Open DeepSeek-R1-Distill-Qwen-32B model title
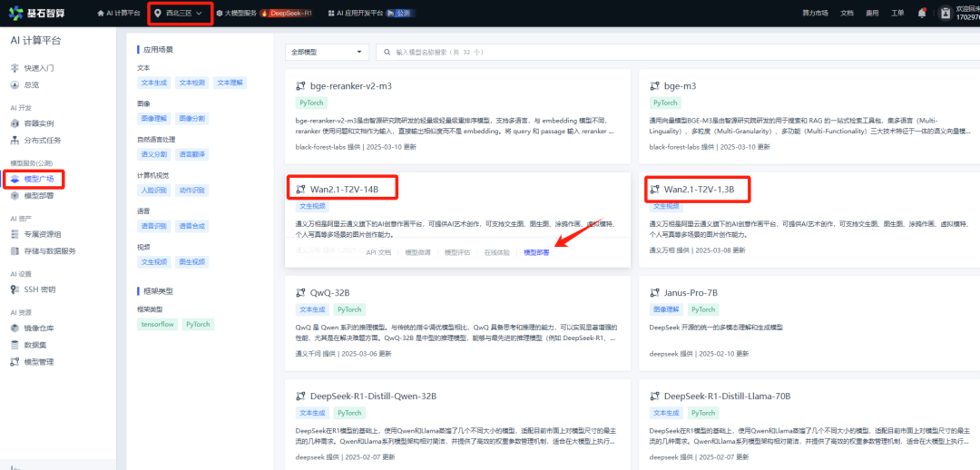Viewport: 980px width, 470px height. [373, 397]
